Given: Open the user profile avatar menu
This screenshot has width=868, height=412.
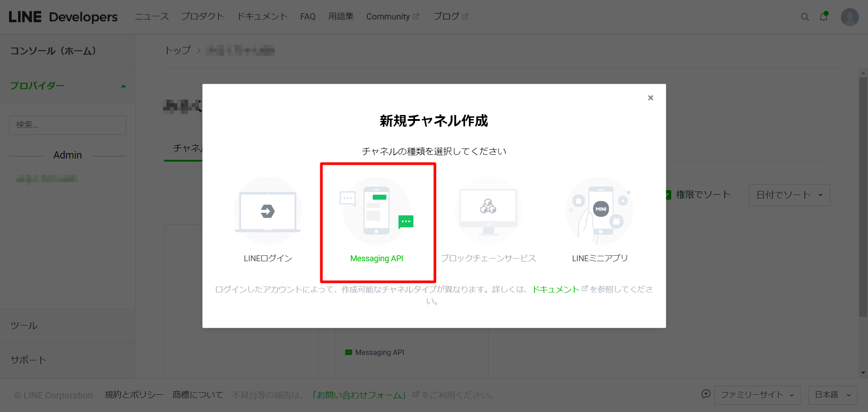Looking at the screenshot, I should click(849, 17).
